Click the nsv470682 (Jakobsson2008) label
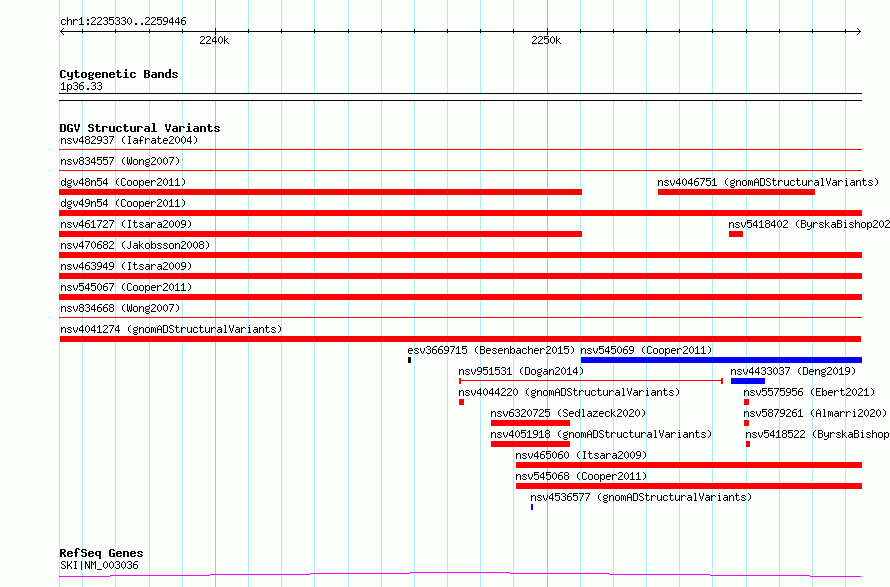This screenshot has width=890, height=587. (x=135, y=245)
